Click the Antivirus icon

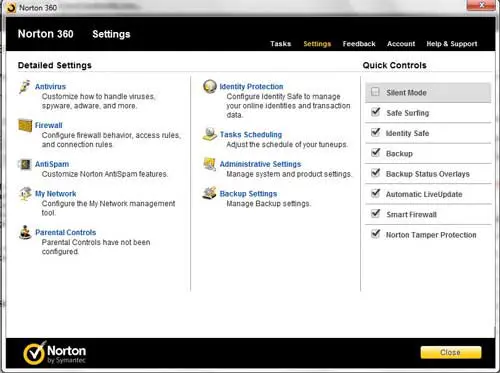25,87
